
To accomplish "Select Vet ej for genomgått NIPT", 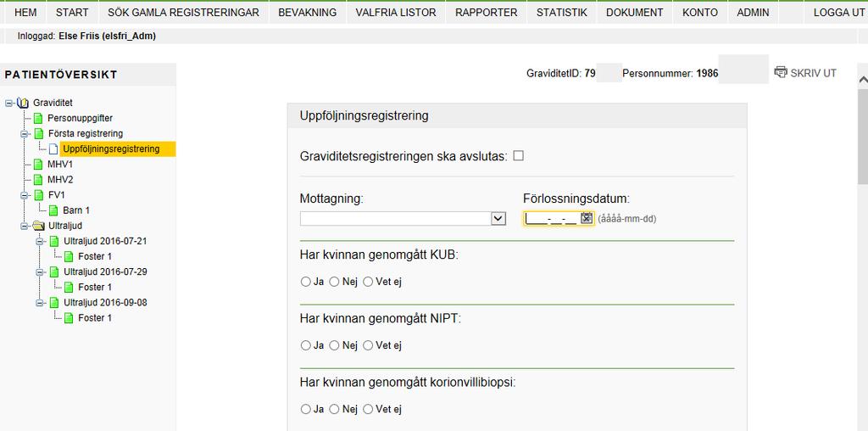I will point(368,345).
